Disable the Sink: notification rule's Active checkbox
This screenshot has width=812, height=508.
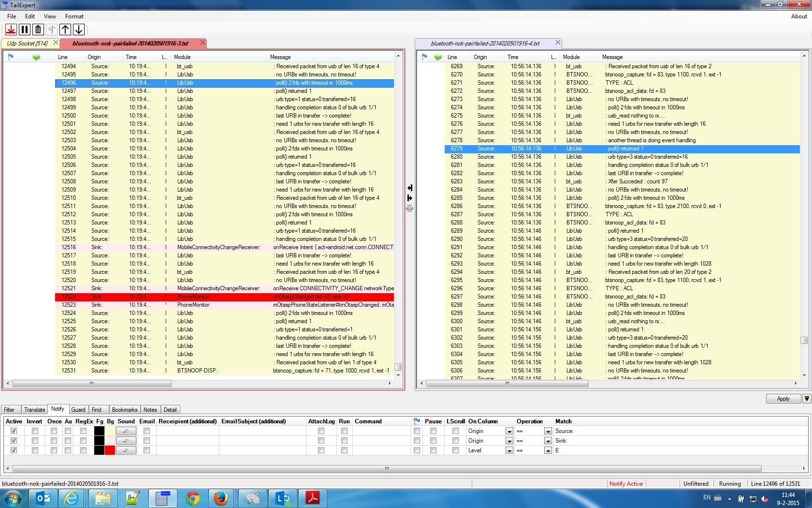(14, 440)
